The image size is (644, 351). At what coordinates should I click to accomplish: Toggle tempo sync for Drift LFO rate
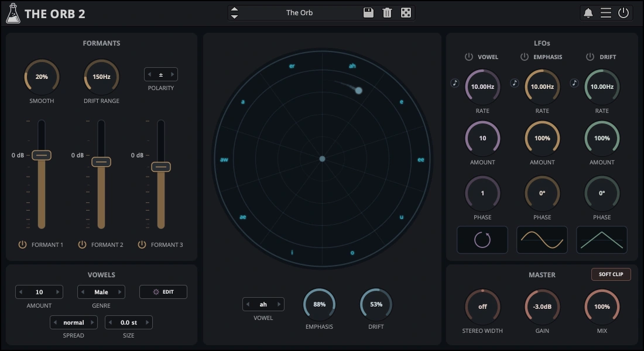pyautogui.click(x=574, y=83)
